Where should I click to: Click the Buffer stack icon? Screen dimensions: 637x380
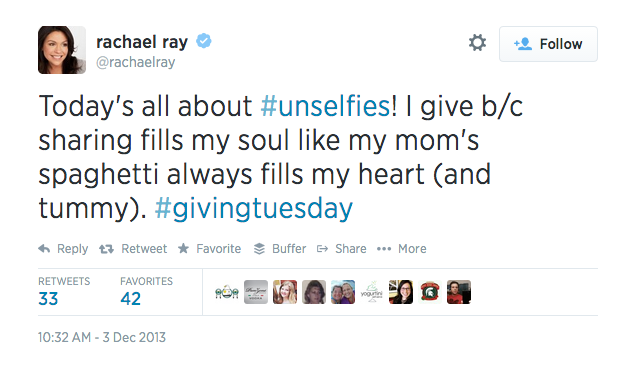tap(259, 249)
